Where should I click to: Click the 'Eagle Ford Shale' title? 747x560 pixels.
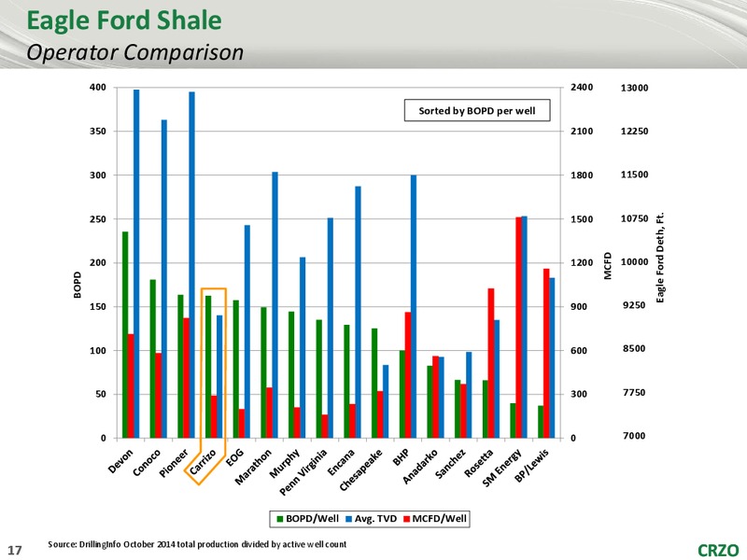point(124,21)
